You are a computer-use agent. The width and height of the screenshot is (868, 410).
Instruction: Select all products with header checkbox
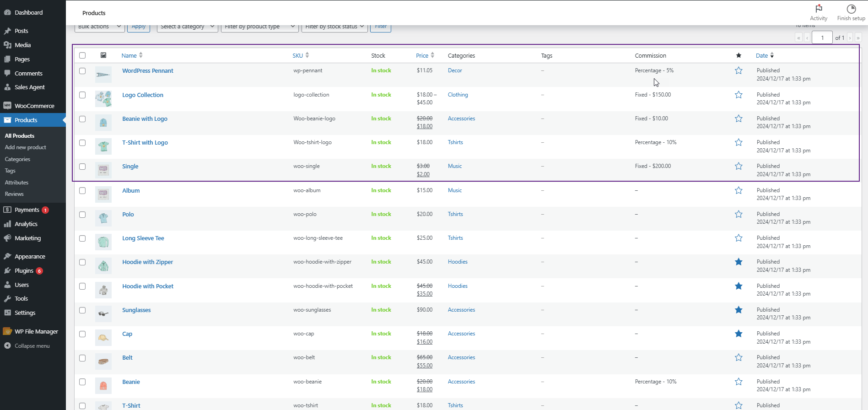tap(82, 55)
